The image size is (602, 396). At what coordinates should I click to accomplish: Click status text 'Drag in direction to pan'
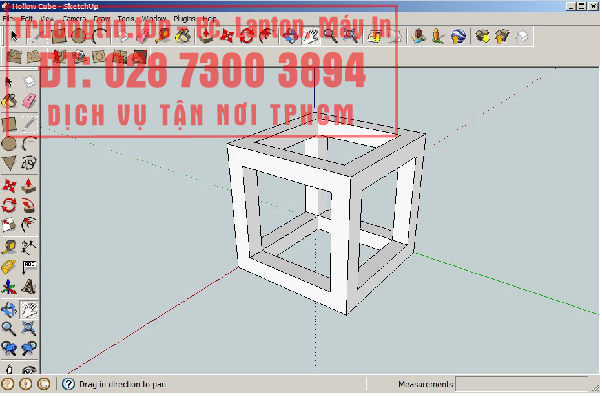[x=122, y=385]
